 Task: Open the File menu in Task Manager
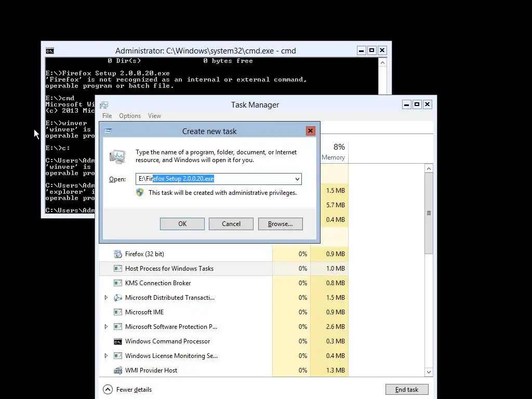coord(107,116)
